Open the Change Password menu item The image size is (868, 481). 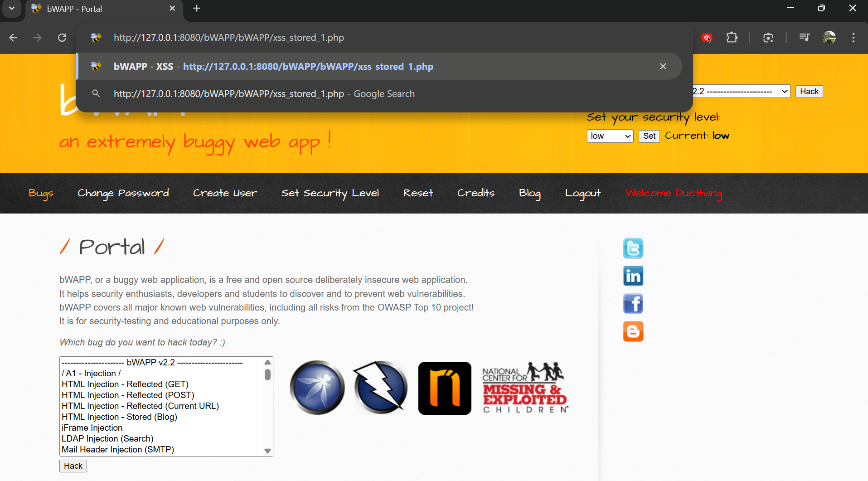click(x=123, y=193)
